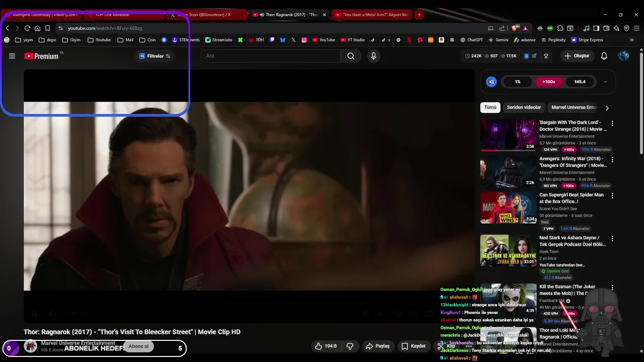This screenshot has height=362, width=644.
Task: Open the Perplexity bookmark
Action: pos(553,40)
